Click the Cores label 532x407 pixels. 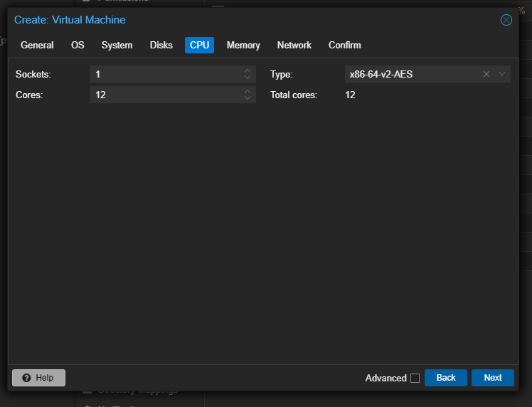(29, 95)
